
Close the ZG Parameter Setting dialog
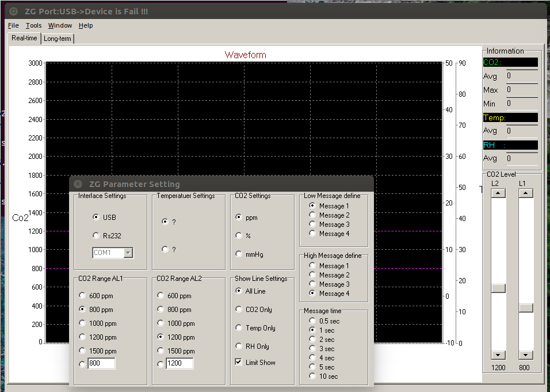click(x=78, y=184)
